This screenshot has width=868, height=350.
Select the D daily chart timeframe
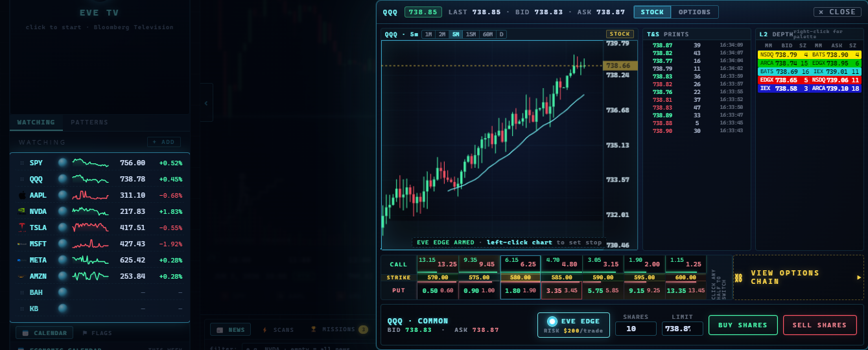pyautogui.click(x=502, y=34)
